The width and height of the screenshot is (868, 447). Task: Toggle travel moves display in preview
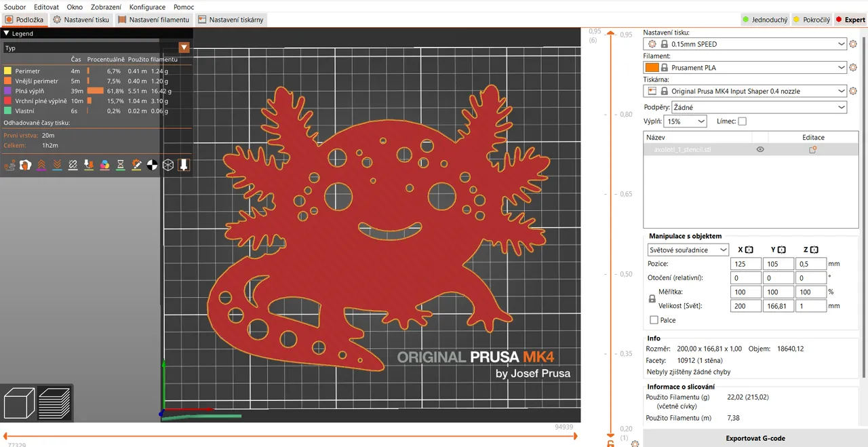(9, 164)
